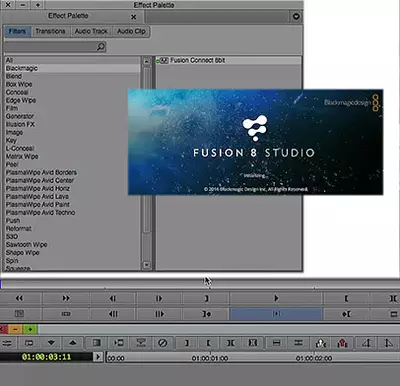
Task: Click the Extract icon in the timeline toolbar
Action: tap(298, 343)
